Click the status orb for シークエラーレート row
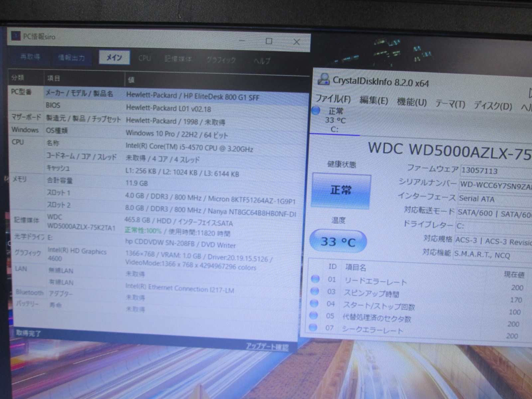 click(x=313, y=327)
